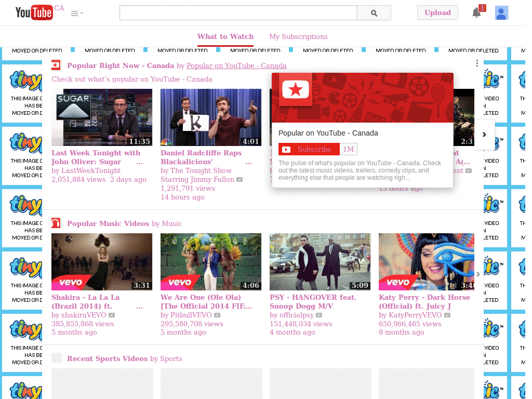Advance Popular Music Videos shelf with next arrow
532x399 pixels.
point(478,274)
